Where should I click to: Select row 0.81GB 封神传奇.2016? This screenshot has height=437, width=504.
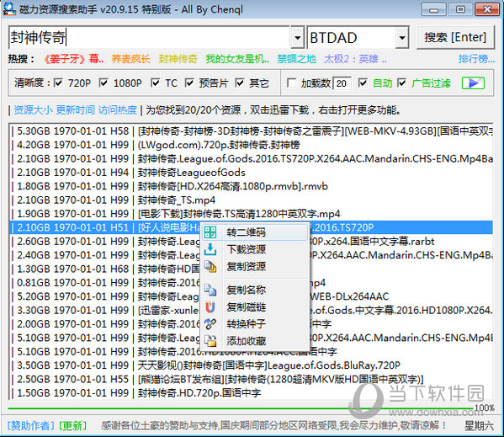[x=104, y=283]
